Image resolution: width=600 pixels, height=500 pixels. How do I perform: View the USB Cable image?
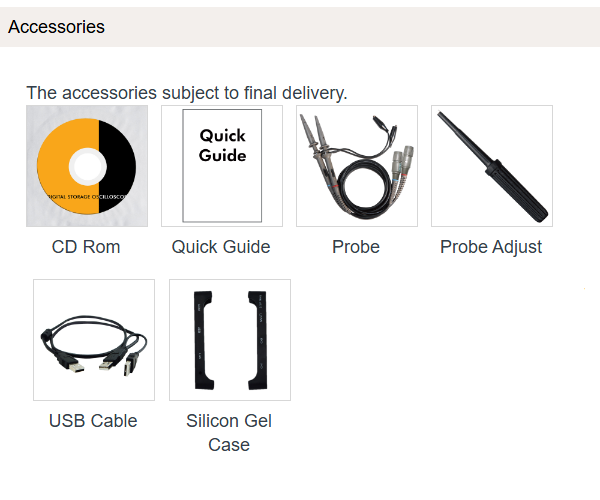[x=94, y=340]
